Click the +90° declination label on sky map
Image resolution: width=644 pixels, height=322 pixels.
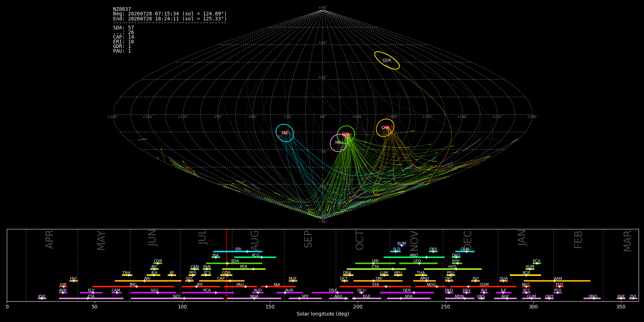[323, 8]
